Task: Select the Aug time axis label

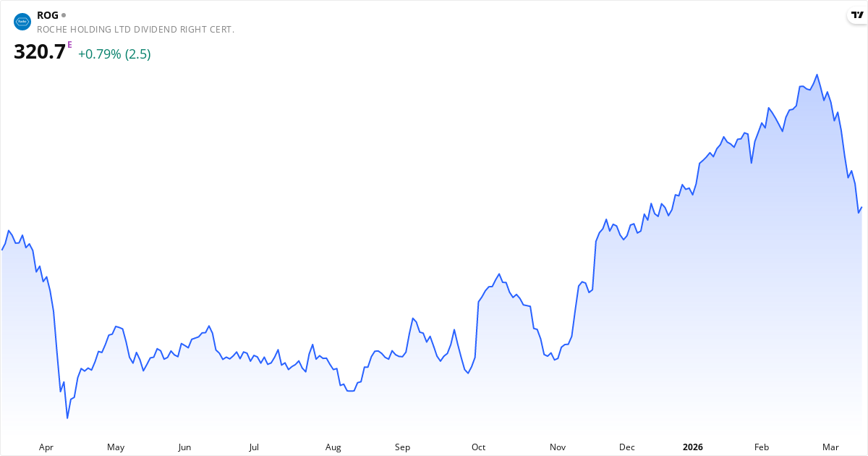Action: coord(333,447)
